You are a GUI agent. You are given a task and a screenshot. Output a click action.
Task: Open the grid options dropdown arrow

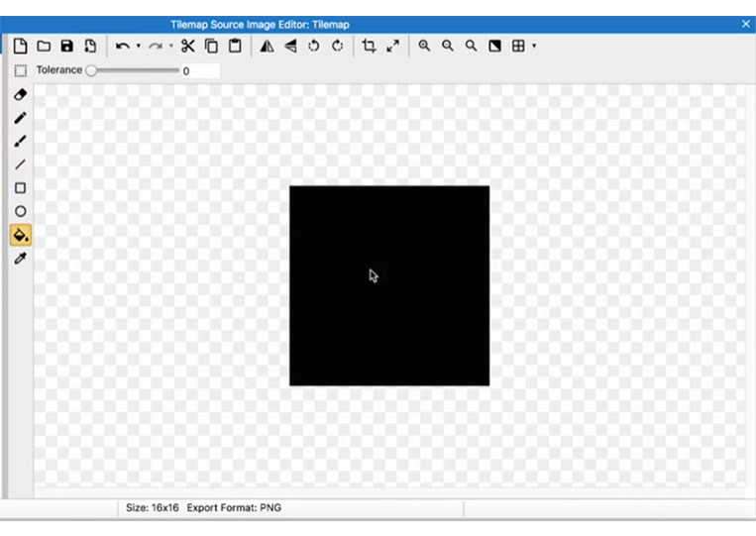[534, 46]
